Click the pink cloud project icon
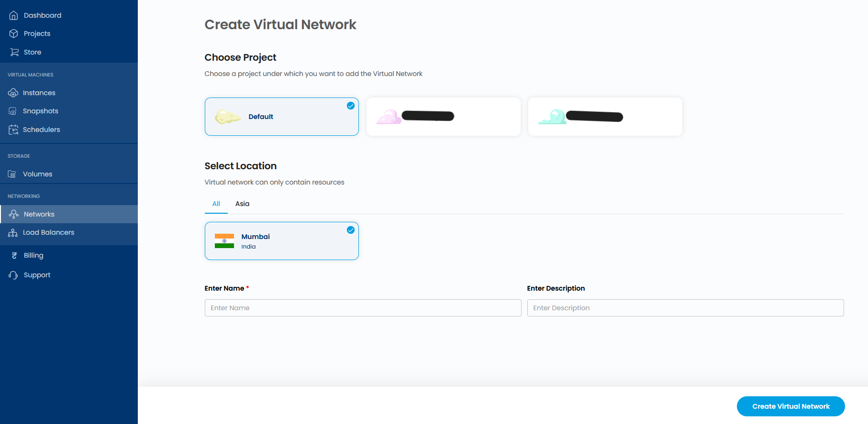Screen dimensions: 868x424 click(x=389, y=117)
